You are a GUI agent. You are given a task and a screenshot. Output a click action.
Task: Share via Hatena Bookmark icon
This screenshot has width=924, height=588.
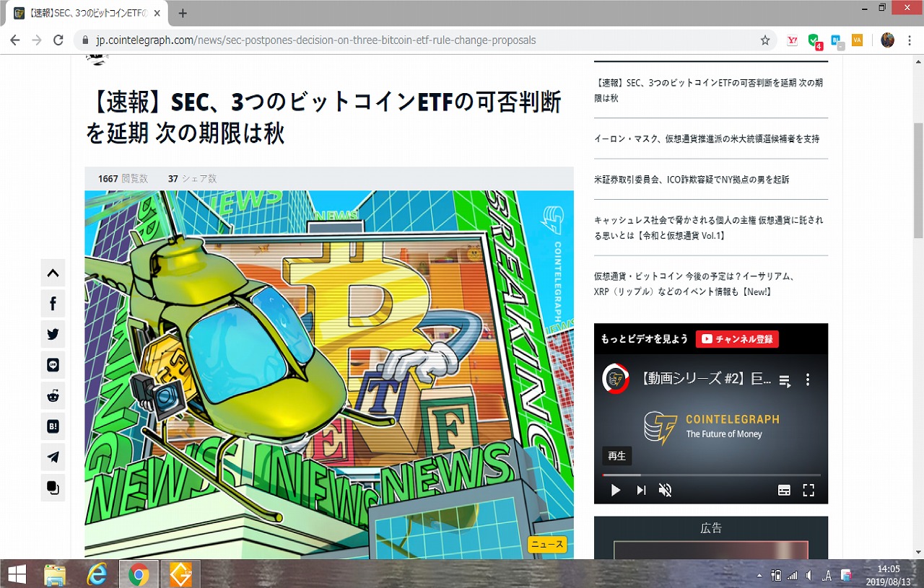(53, 426)
